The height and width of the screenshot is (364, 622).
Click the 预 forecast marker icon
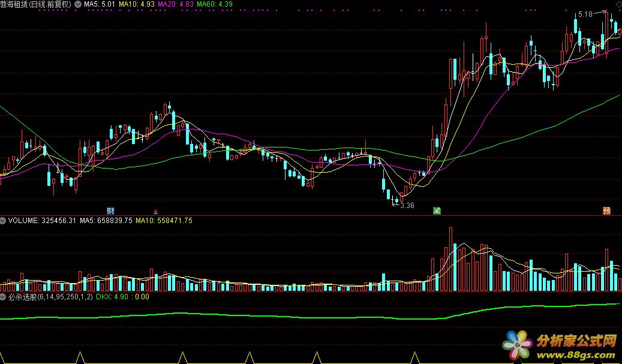(x=607, y=210)
